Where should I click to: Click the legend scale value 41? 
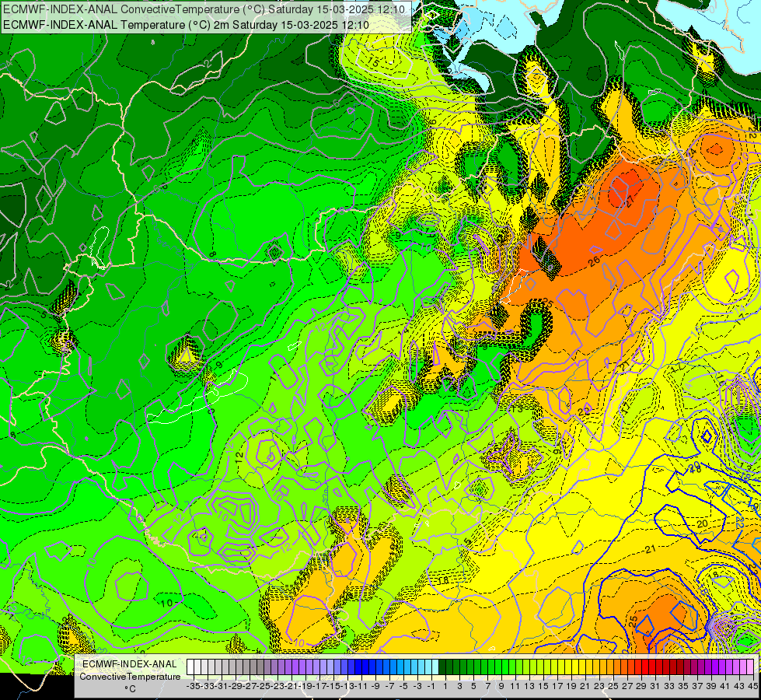click(x=724, y=687)
